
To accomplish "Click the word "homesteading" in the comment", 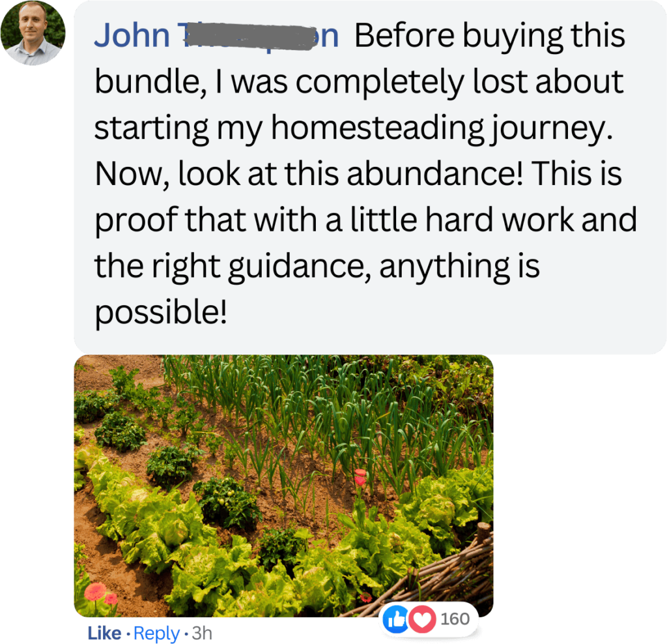I will [378, 128].
